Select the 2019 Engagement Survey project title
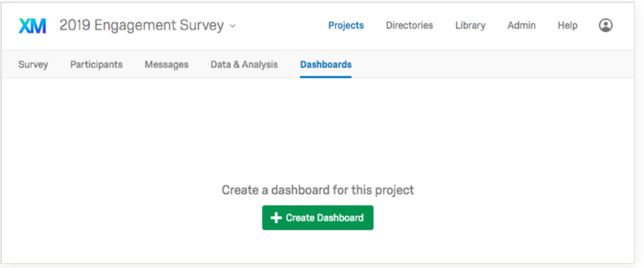 click(141, 26)
